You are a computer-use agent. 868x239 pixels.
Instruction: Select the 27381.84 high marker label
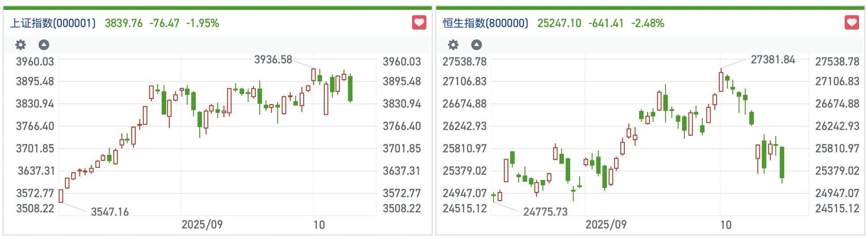pos(773,60)
